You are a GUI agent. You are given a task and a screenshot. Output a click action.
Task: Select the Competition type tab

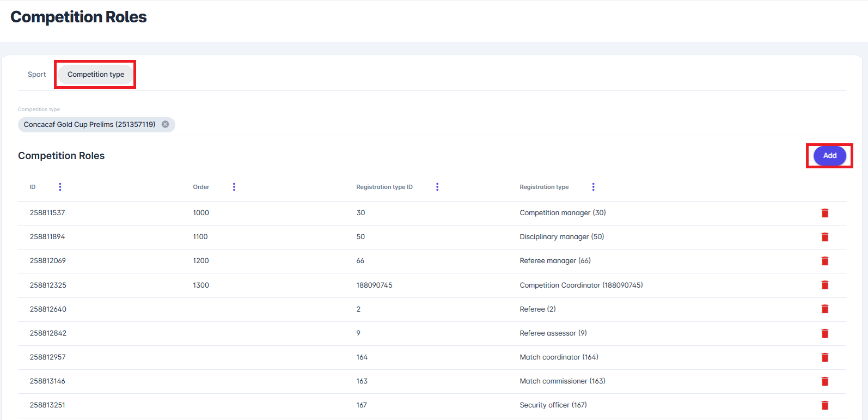click(96, 75)
